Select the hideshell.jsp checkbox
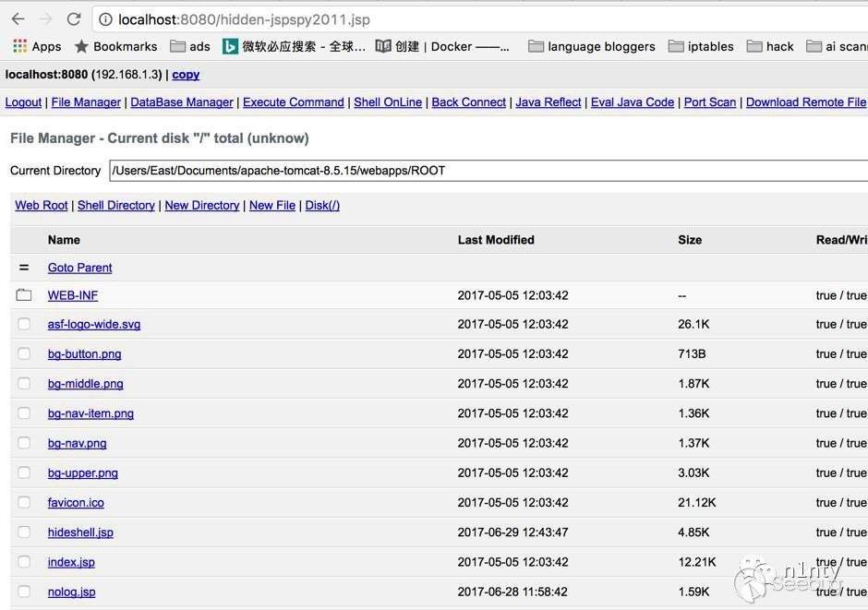 24,532
